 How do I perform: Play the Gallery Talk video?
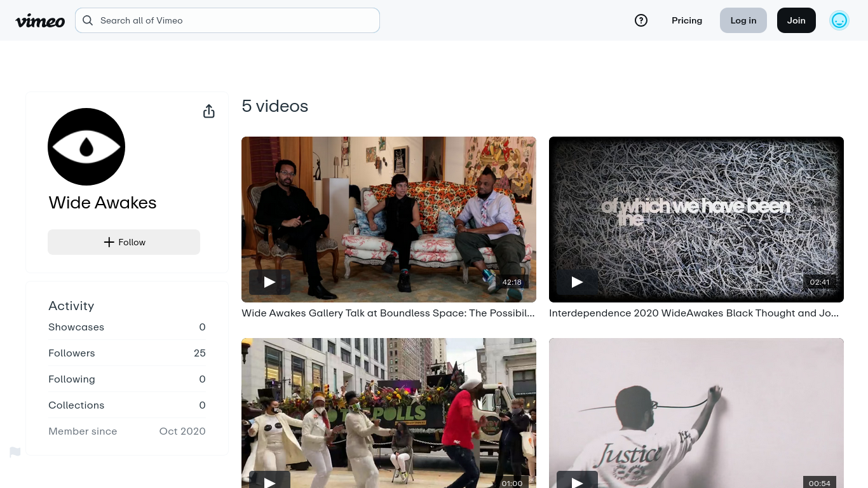point(269,282)
